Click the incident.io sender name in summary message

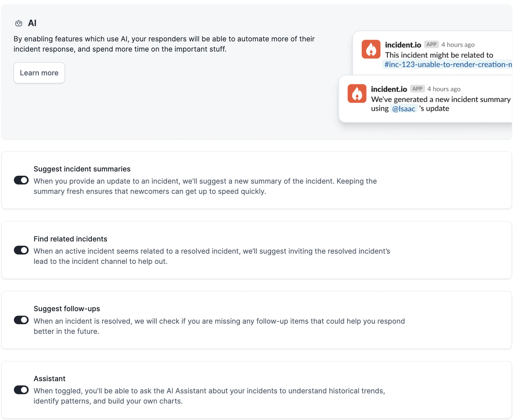[389, 89]
